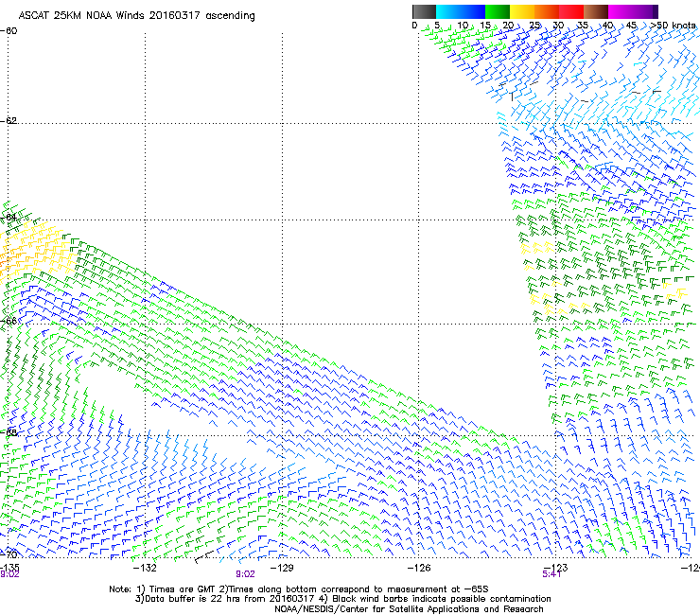Screen dimensions: 700x615
Task: Click the '>50 knots' legend label
Action: (x=673, y=26)
